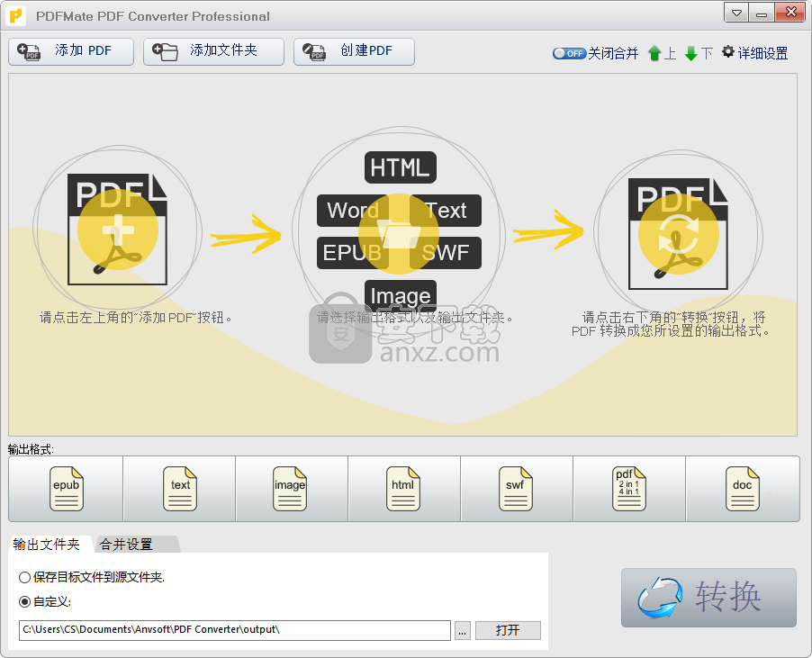Move file up with green 上 arrow
Viewport: 812px width, 658px height.
(662, 53)
